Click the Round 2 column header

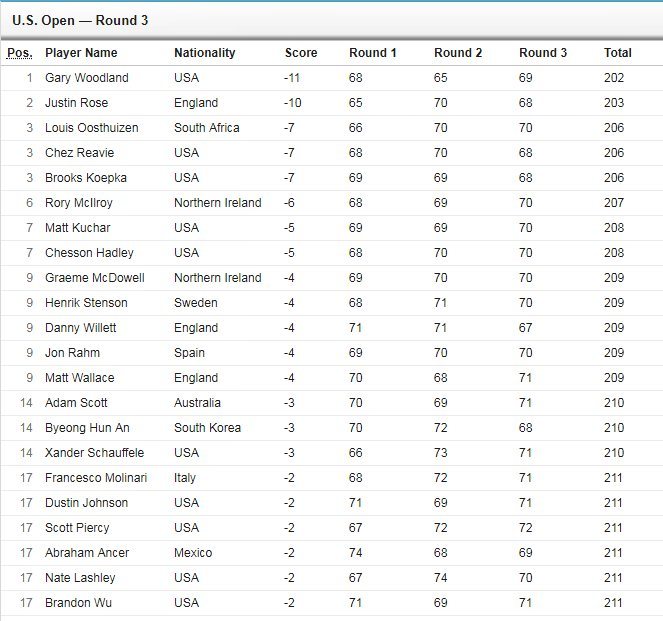tap(458, 53)
